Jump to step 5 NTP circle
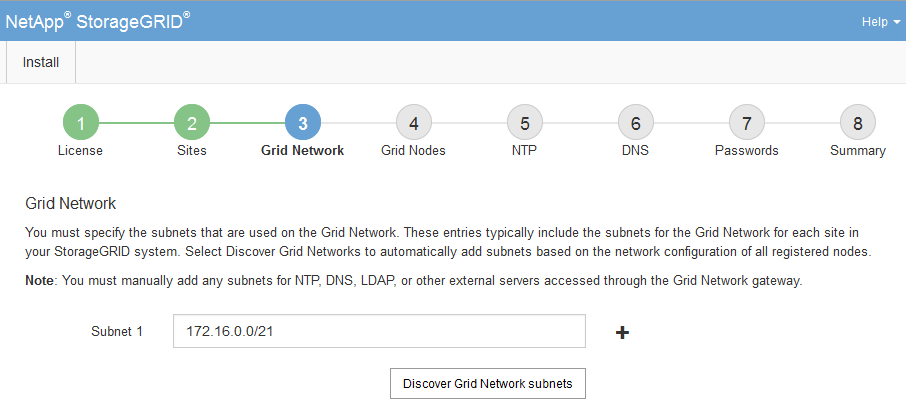The width and height of the screenshot is (906, 405). pyautogui.click(x=524, y=123)
